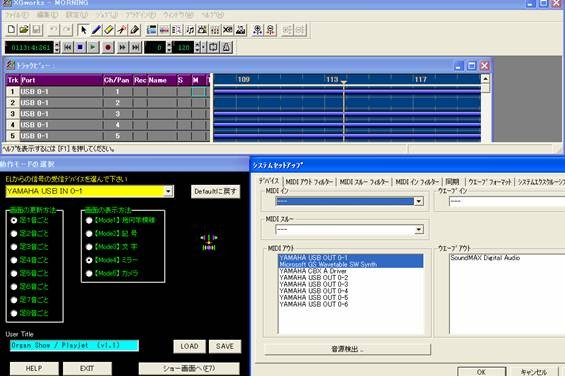This screenshot has width=565, height=376.
Task: Click the toolbar icon right of XG Editor
Action: [240, 30]
